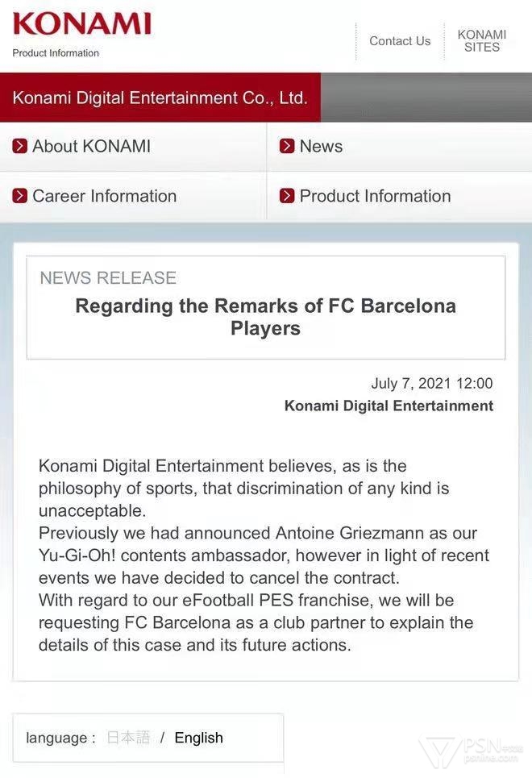Open the About KONAMI menu item

[x=91, y=147]
